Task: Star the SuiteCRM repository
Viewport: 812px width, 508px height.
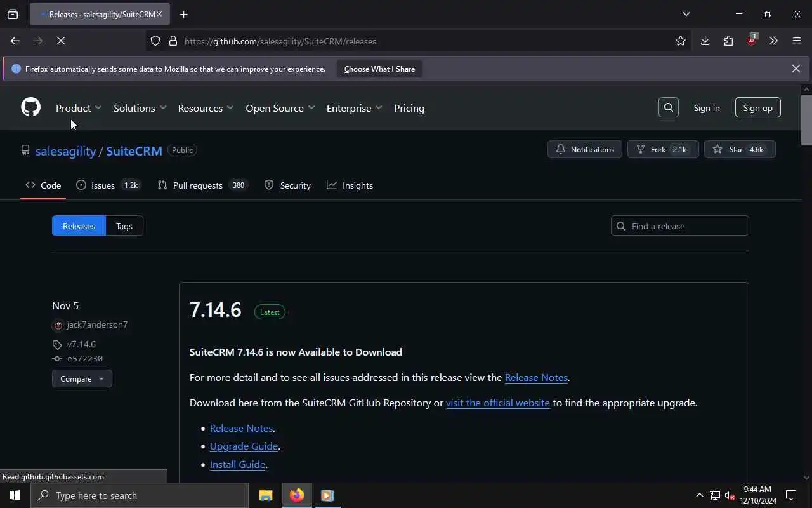Action: [740, 150]
